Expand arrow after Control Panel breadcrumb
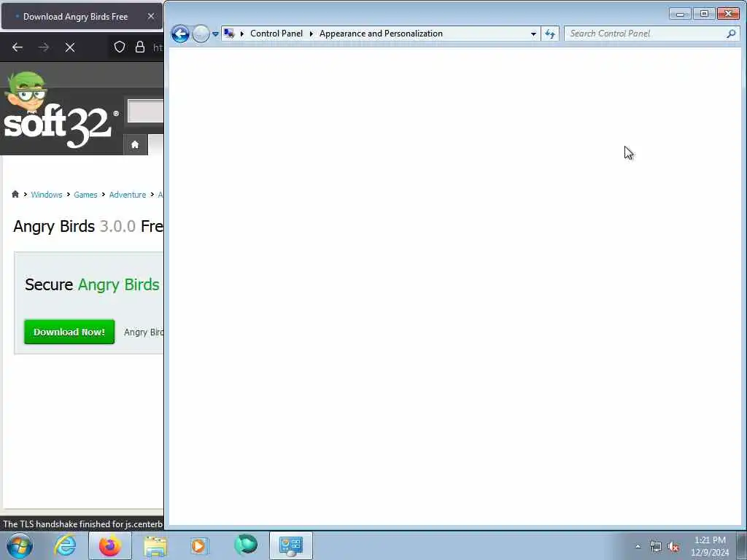This screenshot has height=560, width=747. [x=311, y=34]
